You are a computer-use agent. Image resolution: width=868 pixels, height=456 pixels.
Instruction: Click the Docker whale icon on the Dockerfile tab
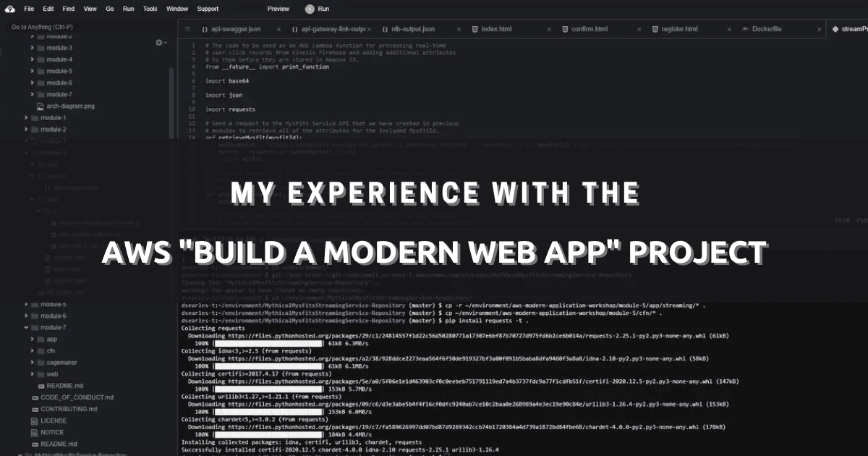click(744, 29)
